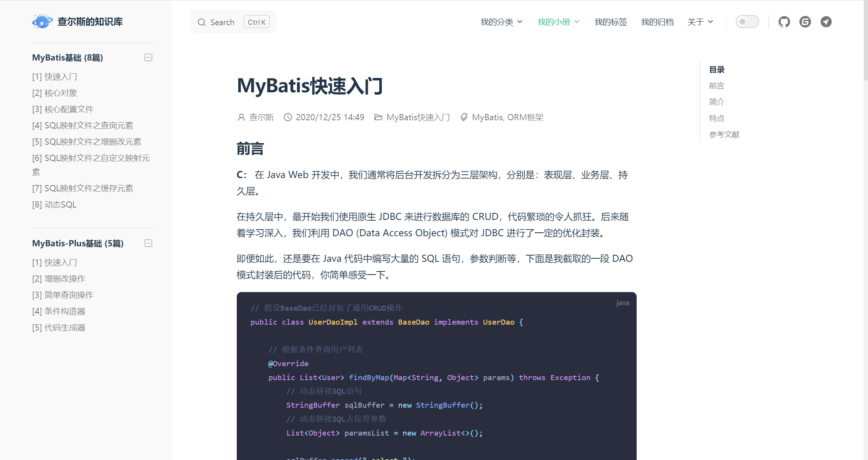Click the search magnifier icon

[201, 22]
